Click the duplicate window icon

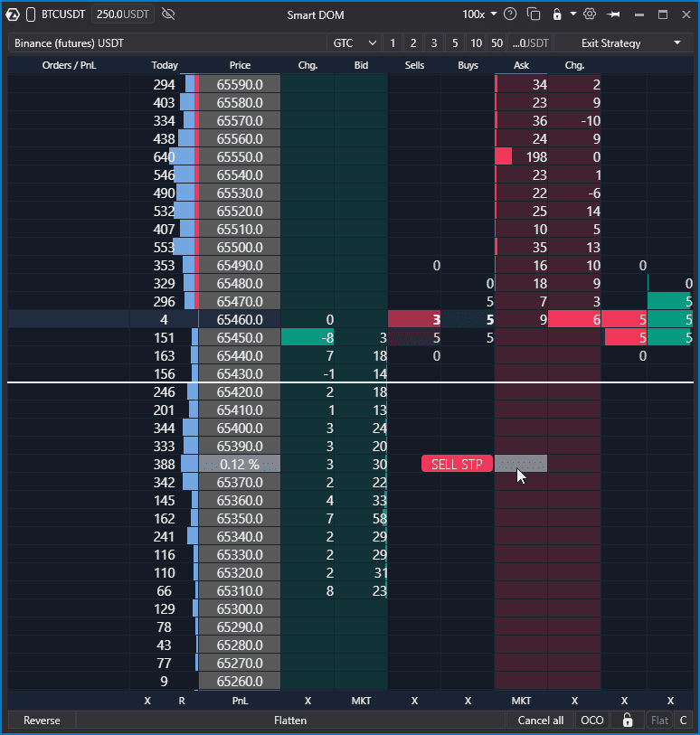point(534,14)
